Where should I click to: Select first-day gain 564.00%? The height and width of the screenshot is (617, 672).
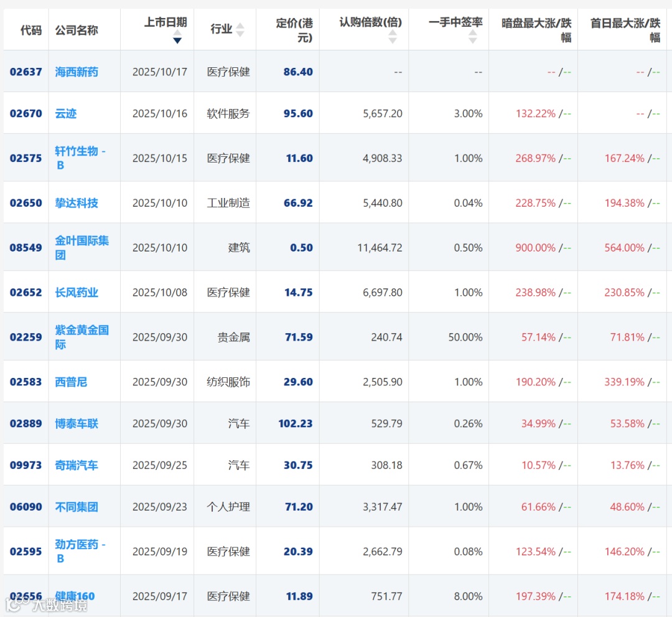point(625,247)
